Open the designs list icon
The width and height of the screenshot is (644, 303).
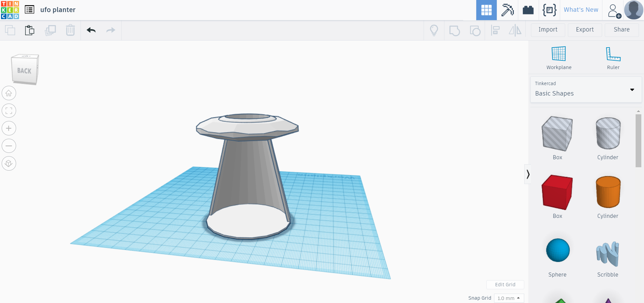[30, 10]
